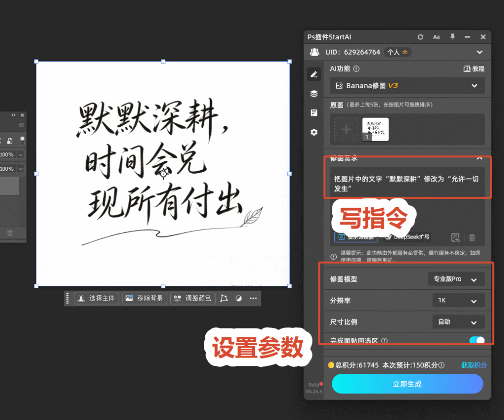Click the lock-all page icon in left panel
The height and width of the screenshot is (420, 504).
[10, 141]
